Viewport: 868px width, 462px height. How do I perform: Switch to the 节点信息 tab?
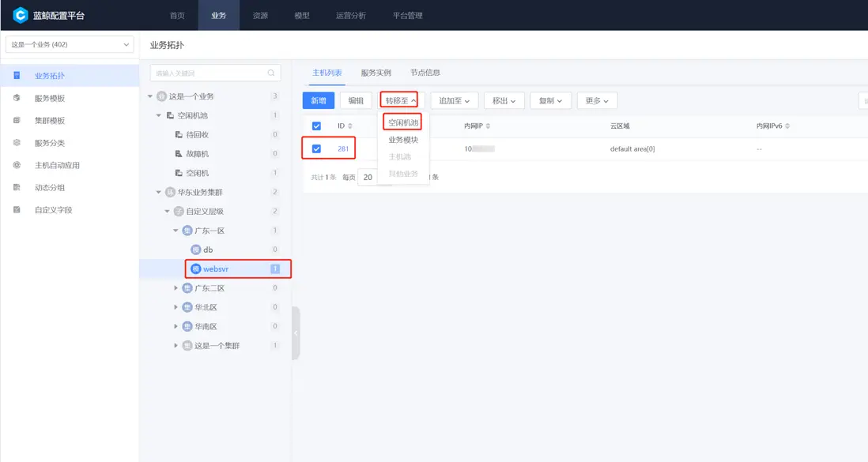click(425, 73)
